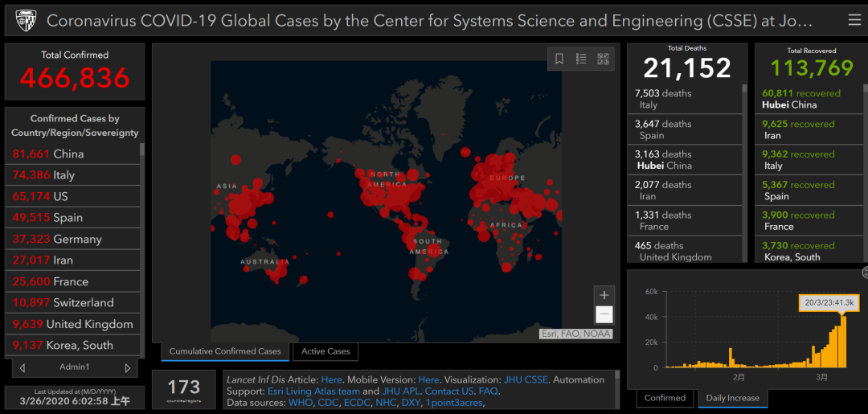
Task: Zoom in on the map
Action: (604, 295)
